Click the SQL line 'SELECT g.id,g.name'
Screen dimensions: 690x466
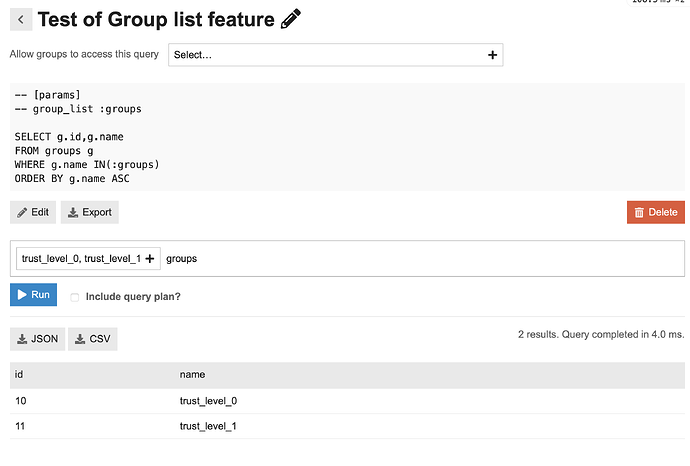pyautogui.click(x=69, y=137)
